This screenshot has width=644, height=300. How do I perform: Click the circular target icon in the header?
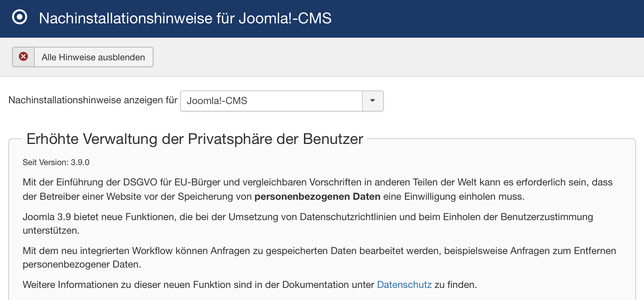[x=20, y=17]
